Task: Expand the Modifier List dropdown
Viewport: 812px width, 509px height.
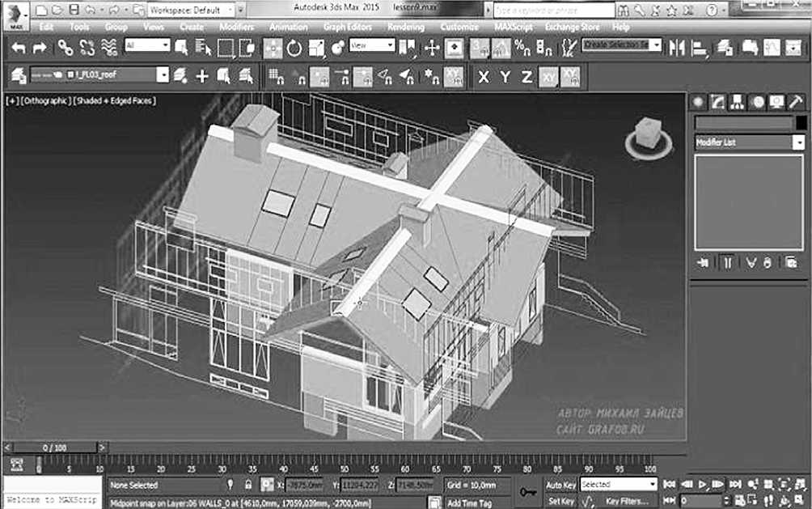Action: point(750,142)
